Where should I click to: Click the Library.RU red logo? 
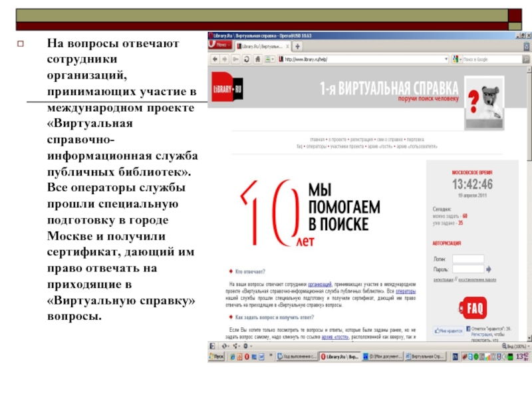pos(227,87)
